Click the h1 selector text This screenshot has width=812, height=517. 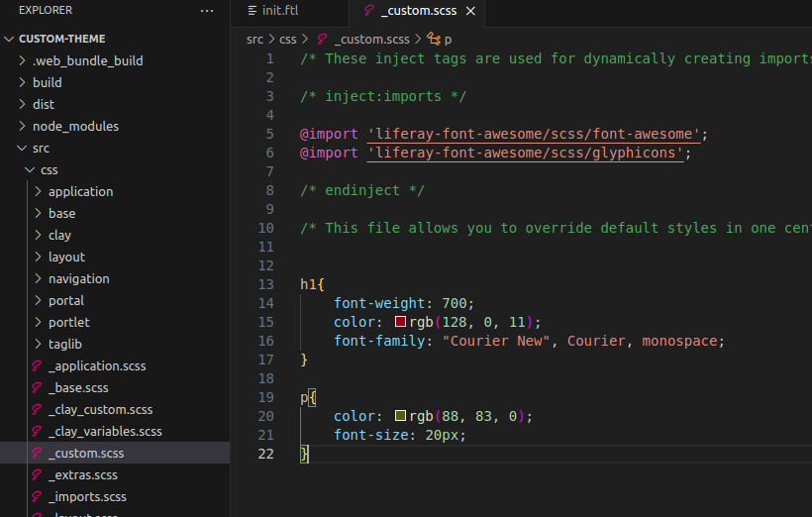tap(308, 284)
